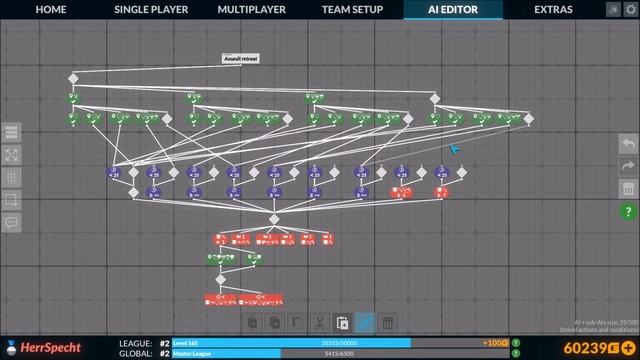Open the HOME tab
This screenshot has height=360, width=640.
tap(51, 9)
